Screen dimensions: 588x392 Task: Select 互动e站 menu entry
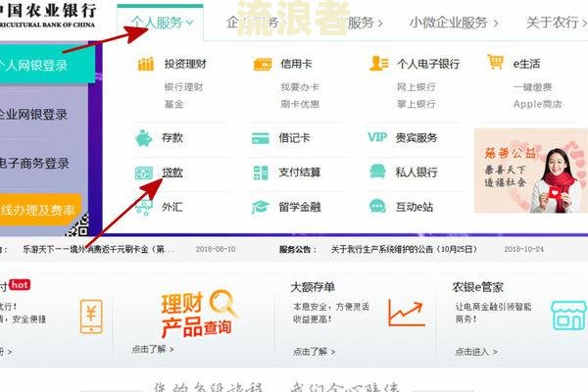tap(415, 207)
